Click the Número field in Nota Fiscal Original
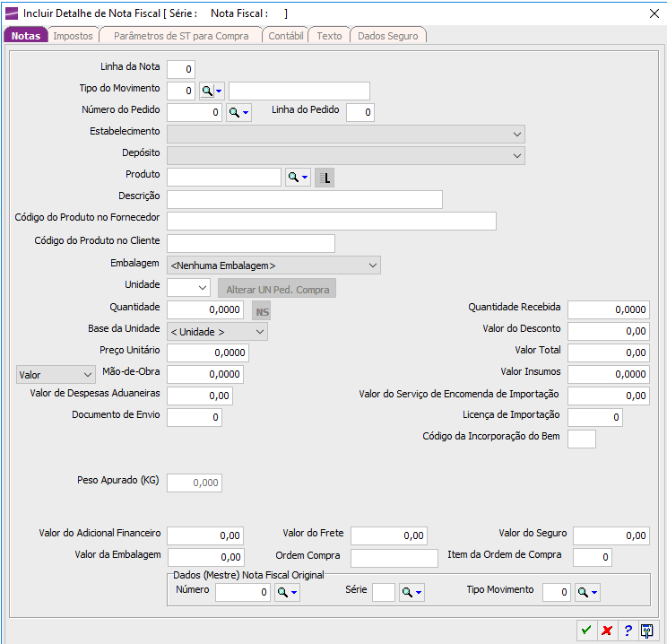This screenshot has width=667, height=644. click(243, 592)
